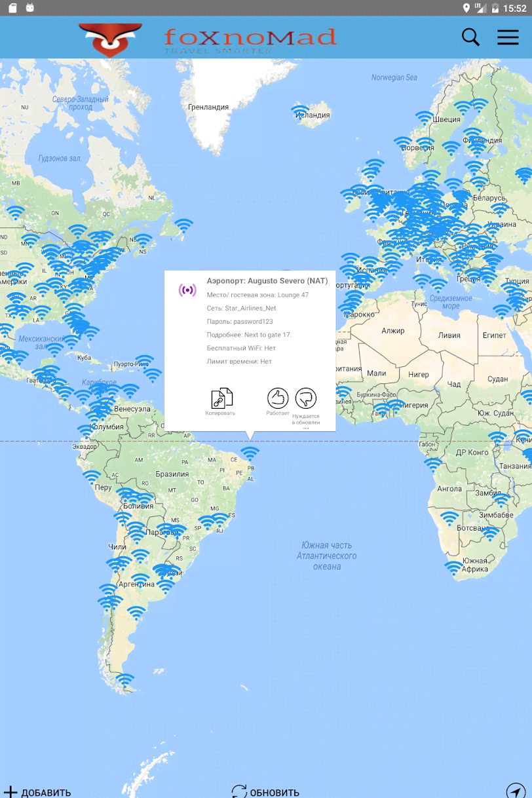Viewport: 532px width, 798px height.
Task: Select the WiFi marker at South America's southern tip
Action: coord(124,680)
